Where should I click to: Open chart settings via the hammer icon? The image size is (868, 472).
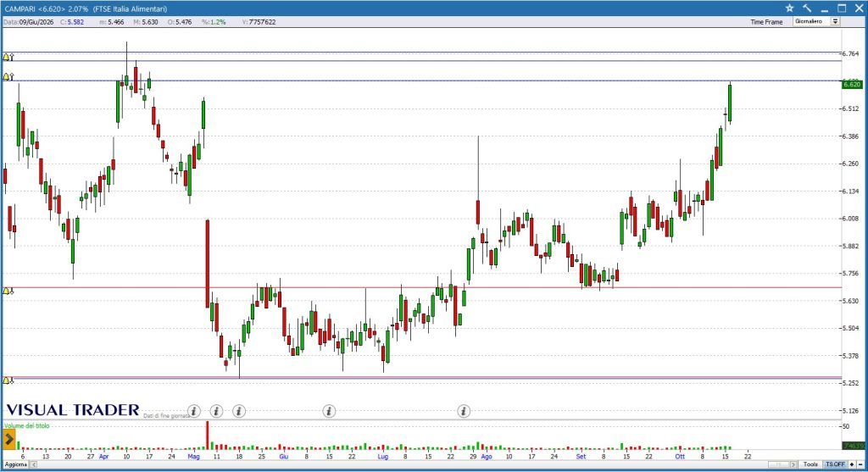[807, 8]
